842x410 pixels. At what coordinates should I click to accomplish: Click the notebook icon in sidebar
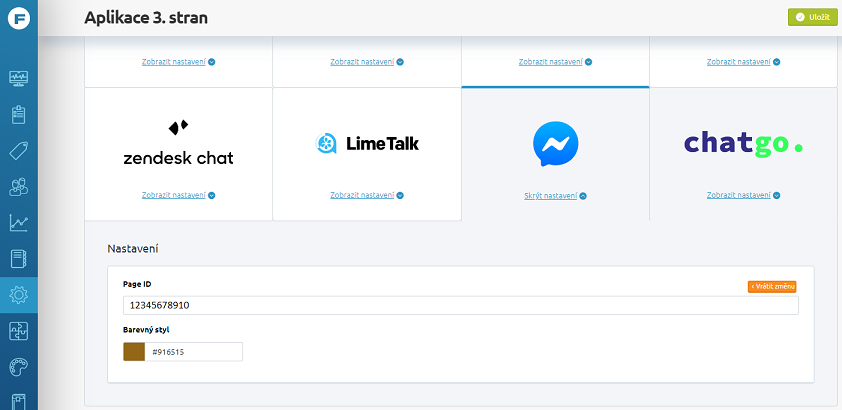pos(19,259)
